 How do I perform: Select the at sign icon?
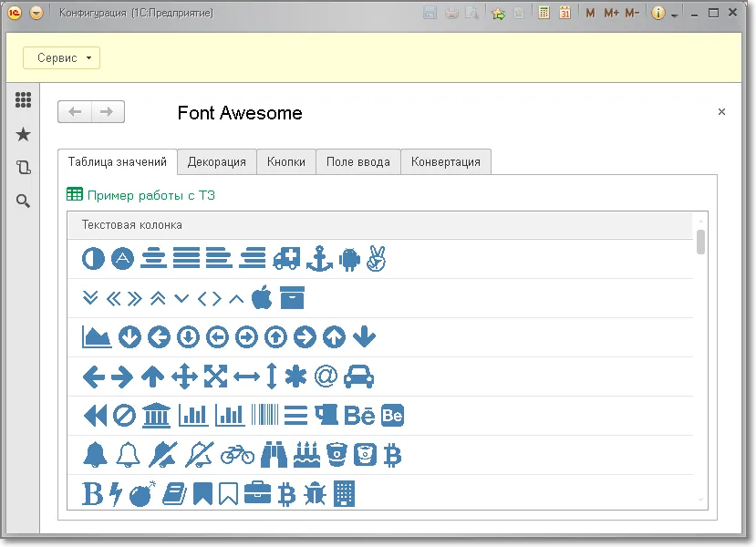(x=326, y=376)
